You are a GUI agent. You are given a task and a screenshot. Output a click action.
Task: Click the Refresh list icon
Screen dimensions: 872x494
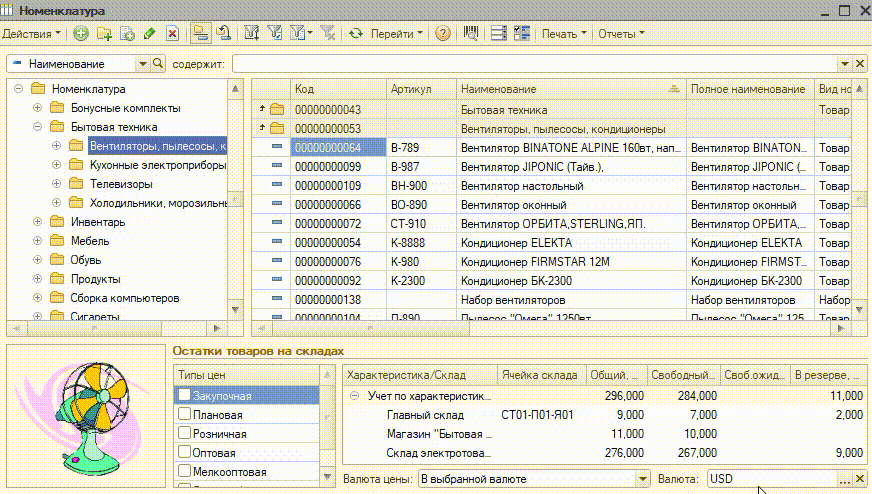point(355,33)
